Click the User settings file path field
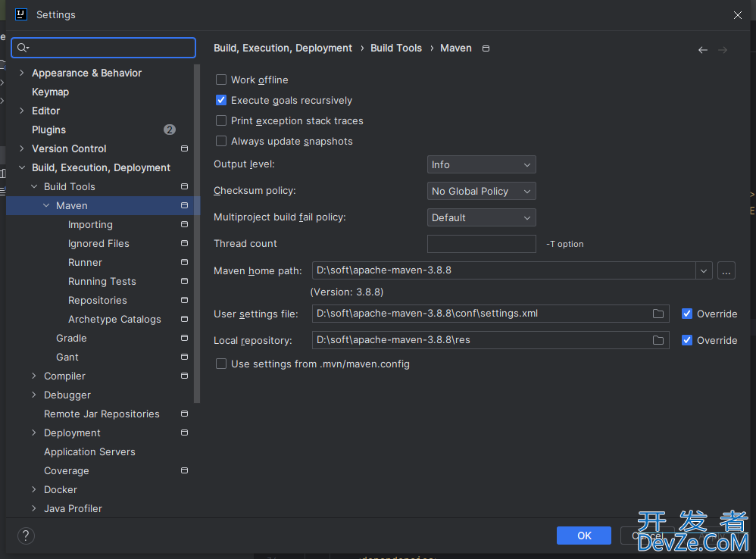 coord(490,314)
